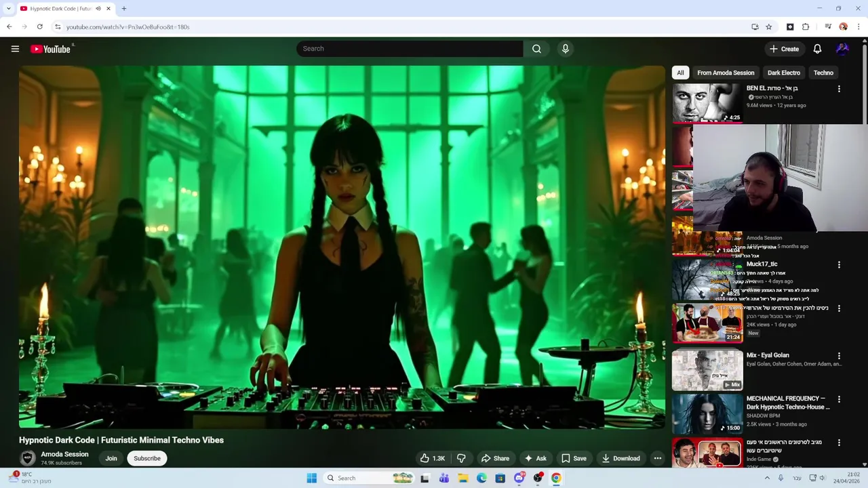Download the video
Image resolution: width=868 pixels, height=488 pixels.
click(620, 458)
